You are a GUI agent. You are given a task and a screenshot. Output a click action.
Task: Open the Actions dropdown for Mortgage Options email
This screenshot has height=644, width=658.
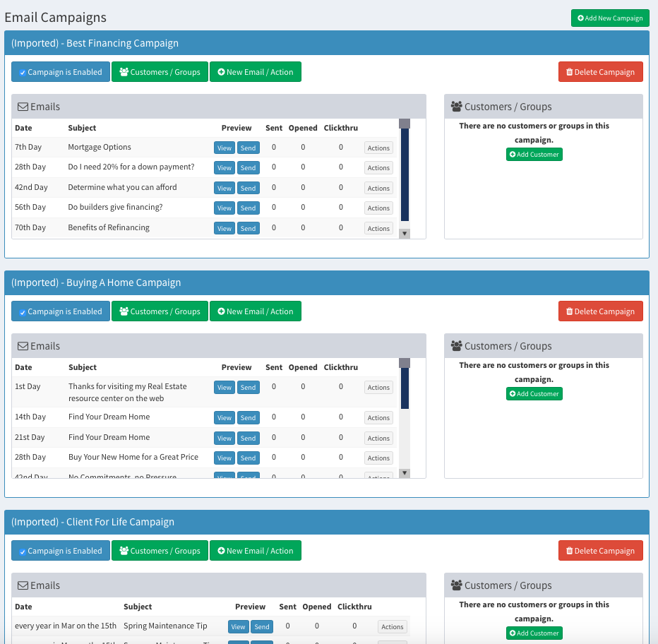click(x=378, y=148)
